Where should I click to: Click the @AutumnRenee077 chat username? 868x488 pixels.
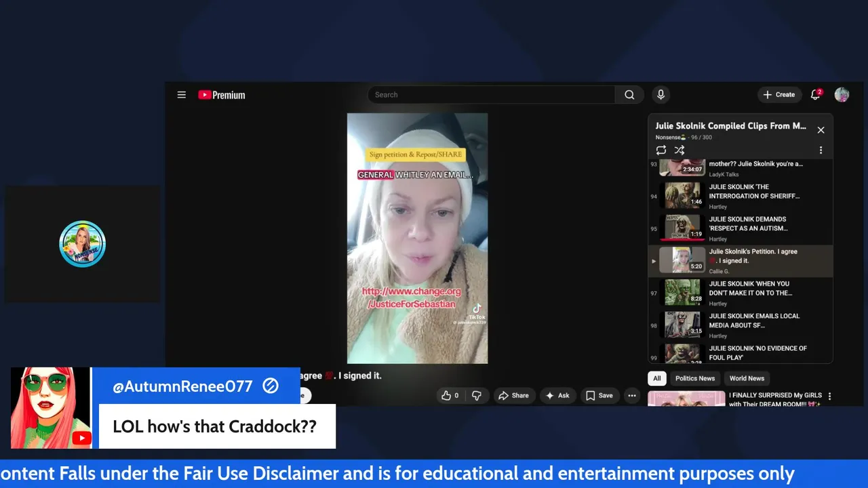182,386
